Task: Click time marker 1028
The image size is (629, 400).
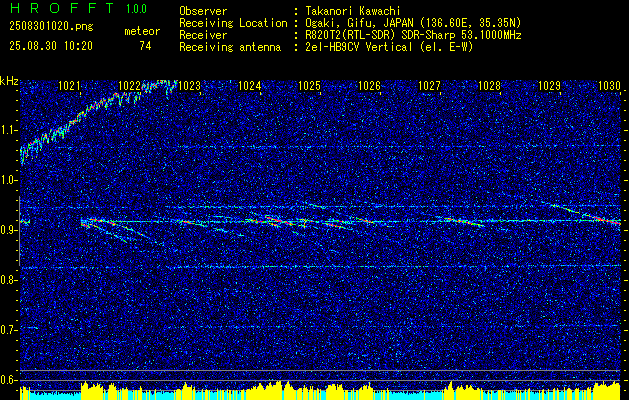Action: click(489, 85)
